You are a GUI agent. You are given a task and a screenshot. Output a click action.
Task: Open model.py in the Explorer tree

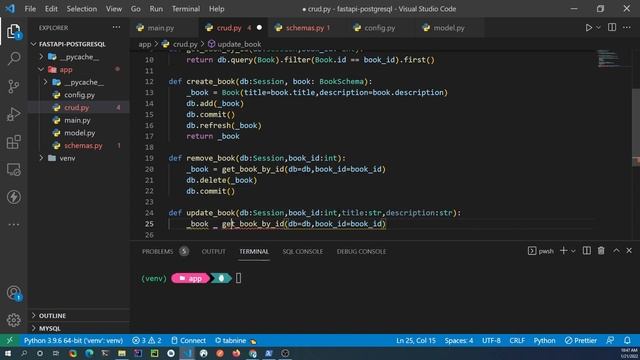coord(79,133)
